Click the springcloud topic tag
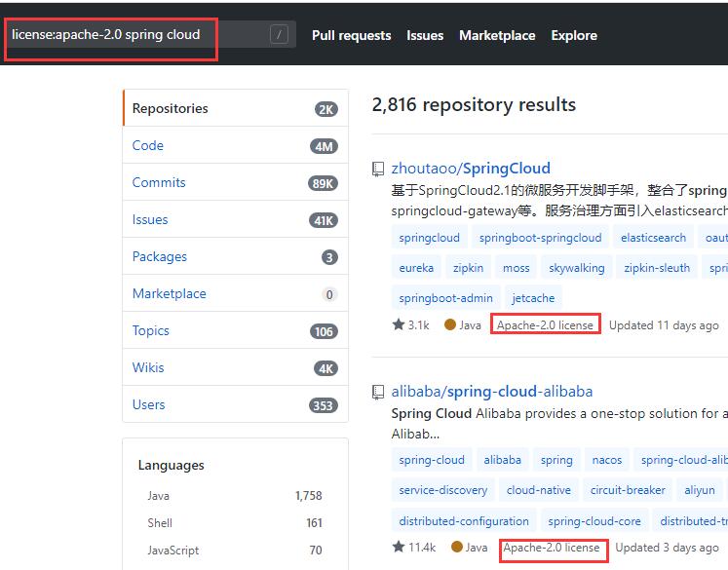The width and height of the screenshot is (728, 570). tap(429, 238)
